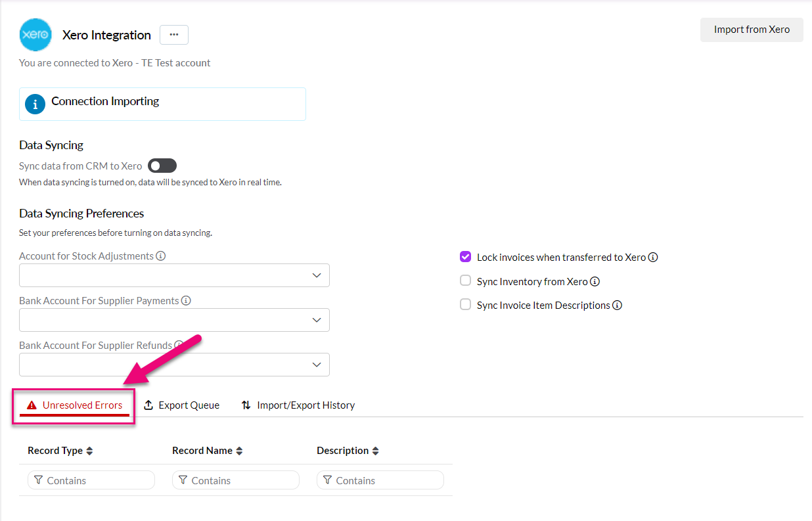Screen dimensions: 812x521
Task: Toggle Sync data from CRM to Xero switch
Action: point(162,166)
